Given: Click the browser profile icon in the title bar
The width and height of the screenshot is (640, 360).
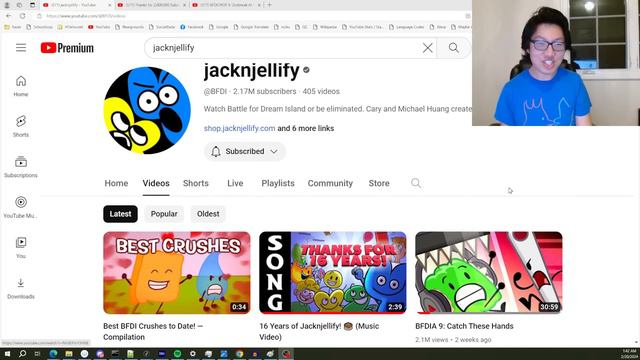Looking at the screenshot, I should [7, 5].
